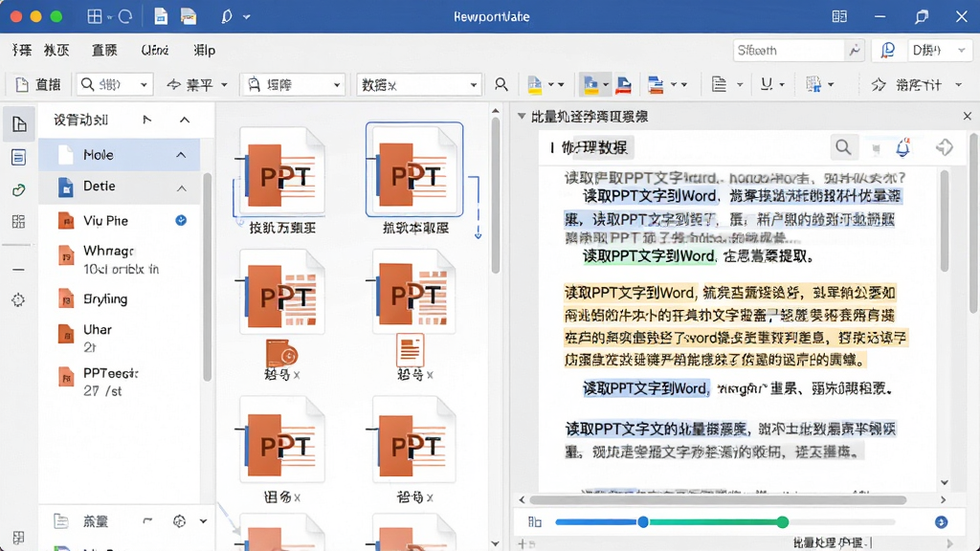Click the blue round button right of slider
Image resolution: width=980 pixels, height=551 pixels.
[x=942, y=522]
